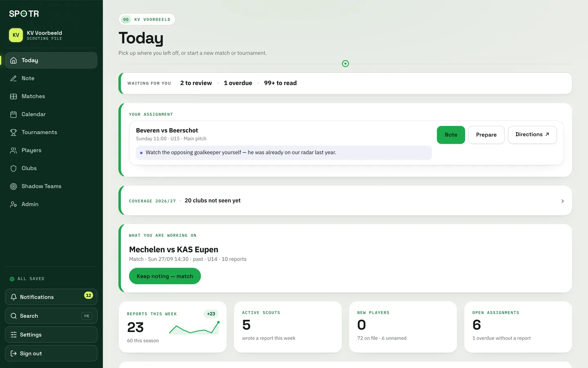
Task: Open the 2 to review item
Action: point(196,83)
